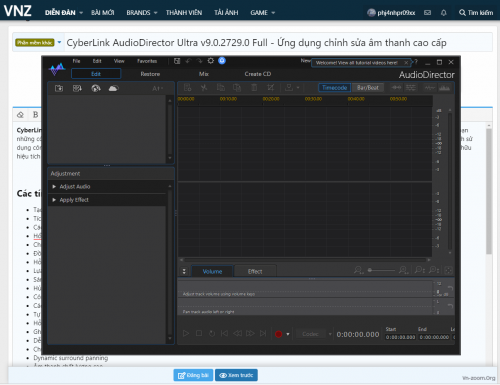The image size is (500, 385).
Task: Click the red Record button
Action: [278, 334]
